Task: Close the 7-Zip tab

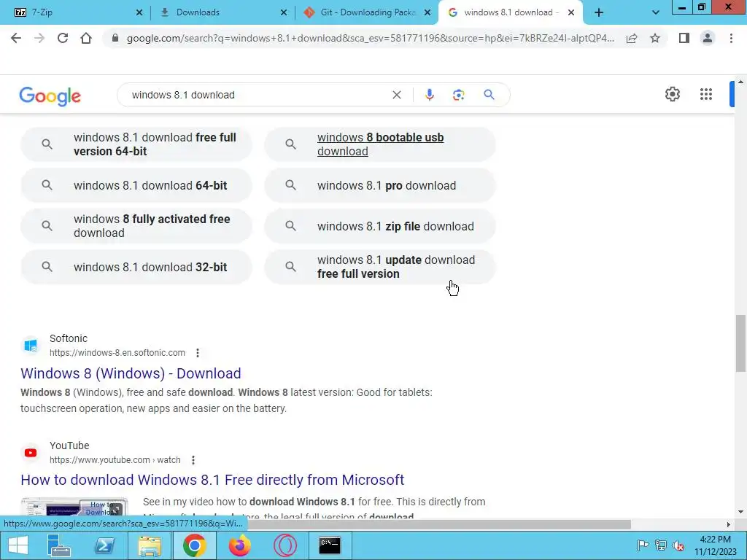Action: coord(139,12)
